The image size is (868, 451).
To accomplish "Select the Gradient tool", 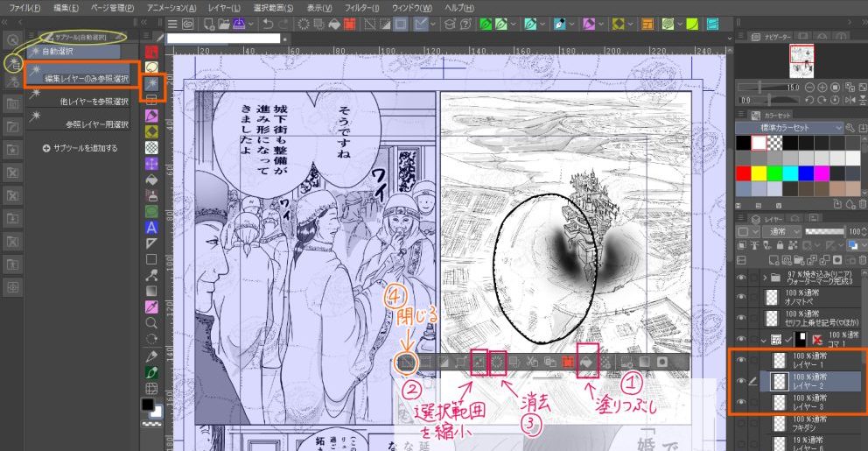I will [151, 291].
